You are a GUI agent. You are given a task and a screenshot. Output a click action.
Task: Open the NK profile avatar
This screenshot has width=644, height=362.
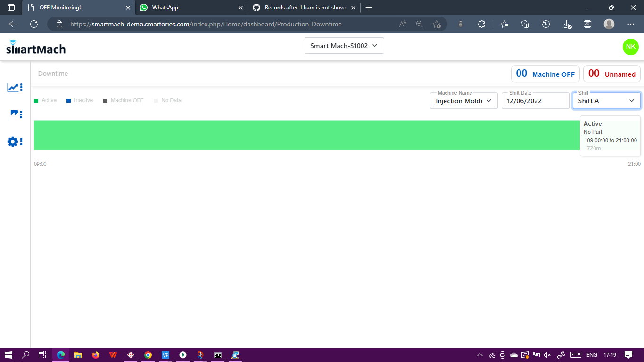(x=631, y=47)
